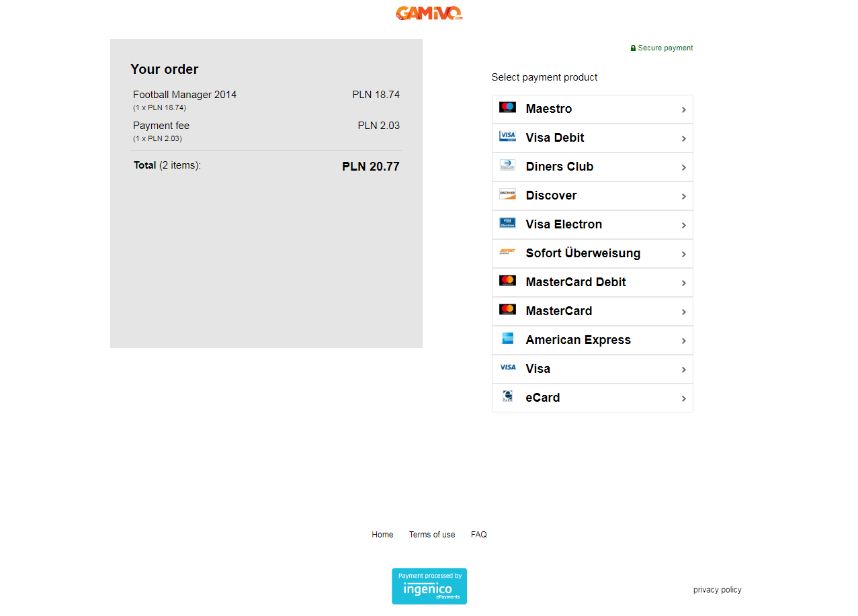This screenshot has width=858, height=616.
Task: Click the Football Manager price PLN 18.74
Action: click(x=376, y=95)
